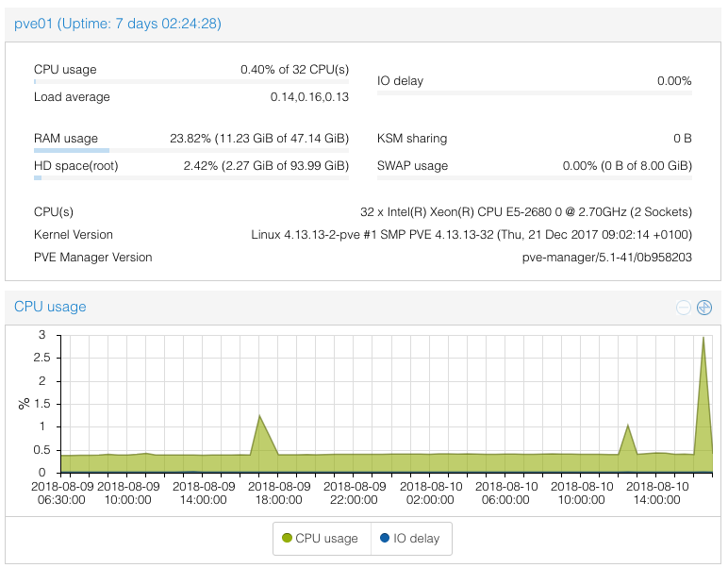Toggle chart zoom mode crossed-circle icon
The height and width of the screenshot is (568, 728).
[703, 308]
